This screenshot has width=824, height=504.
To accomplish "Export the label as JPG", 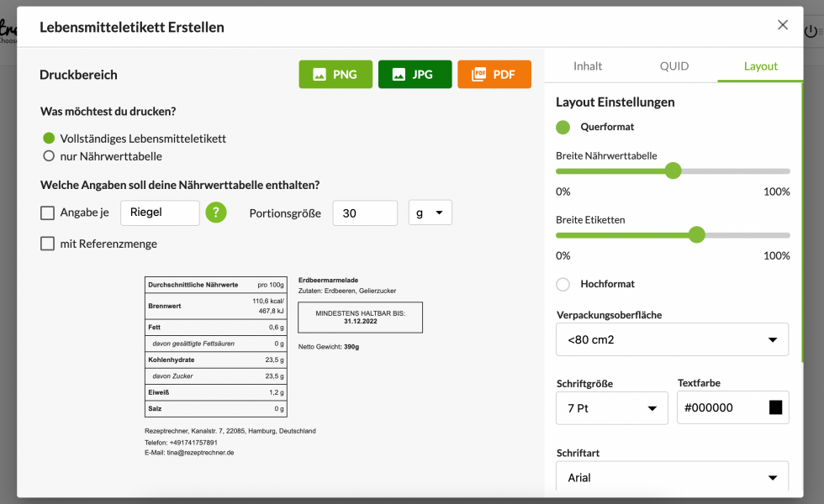I will (x=415, y=75).
